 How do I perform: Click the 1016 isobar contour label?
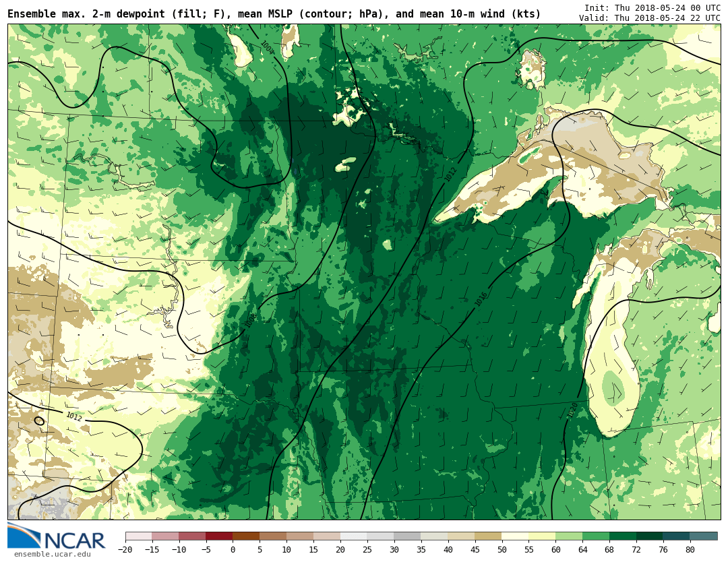click(x=481, y=299)
